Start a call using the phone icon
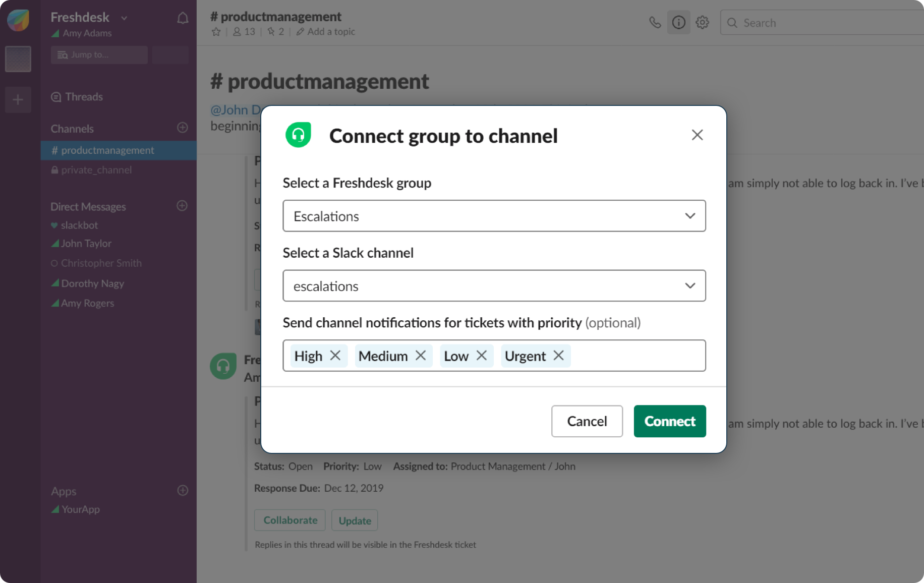The height and width of the screenshot is (583, 924). [655, 22]
